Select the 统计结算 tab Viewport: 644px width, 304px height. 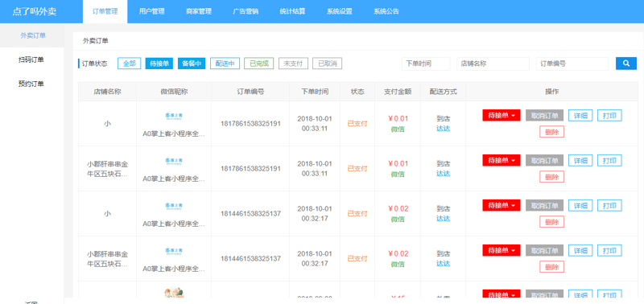click(292, 11)
